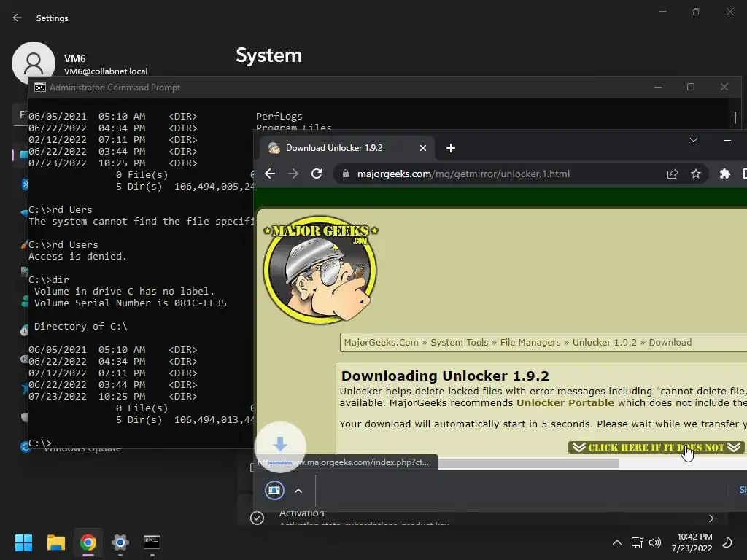
Task: Open the Unlocker Portable link
Action: (x=565, y=402)
